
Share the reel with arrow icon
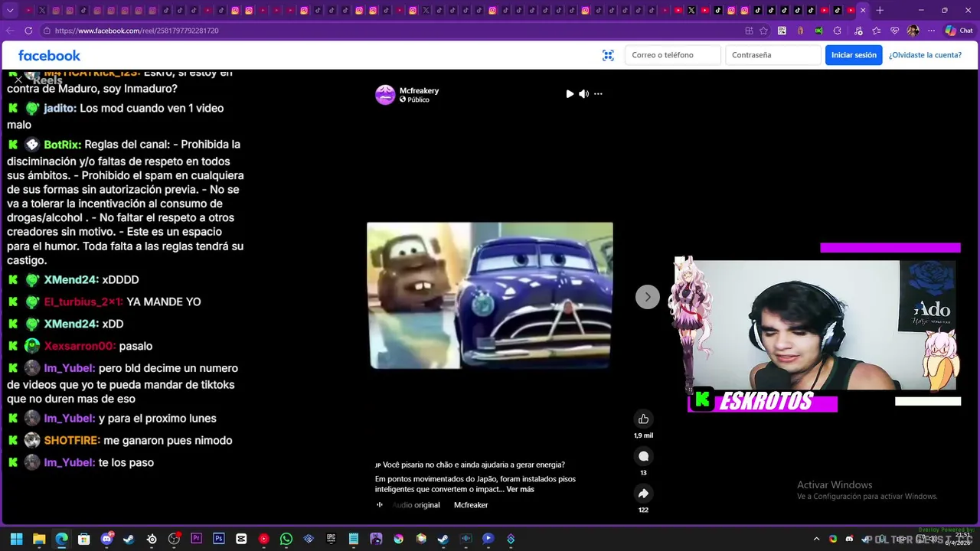pos(643,494)
